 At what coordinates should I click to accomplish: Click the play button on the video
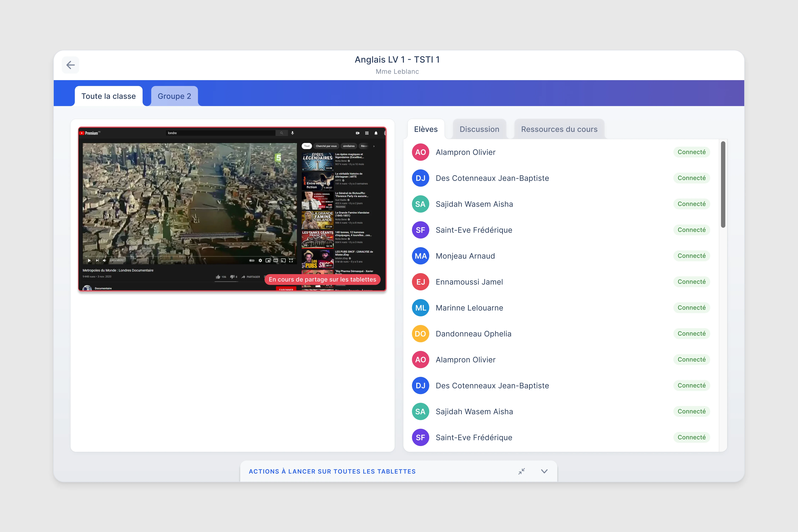point(89,261)
